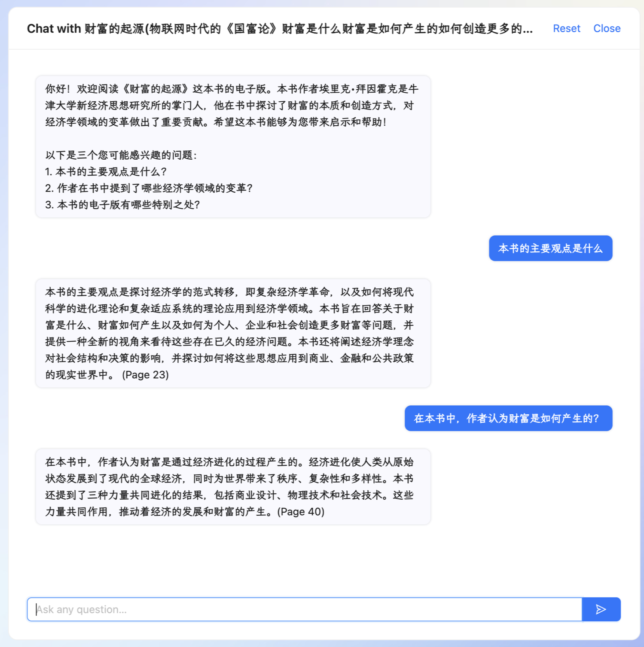
Task: Click the user message 本书的主要观点是什么
Action: tap(550, 248)
